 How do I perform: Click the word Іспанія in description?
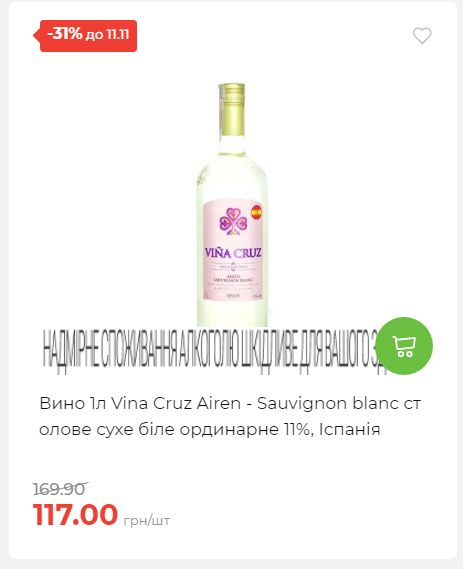(x=350, y=430)
